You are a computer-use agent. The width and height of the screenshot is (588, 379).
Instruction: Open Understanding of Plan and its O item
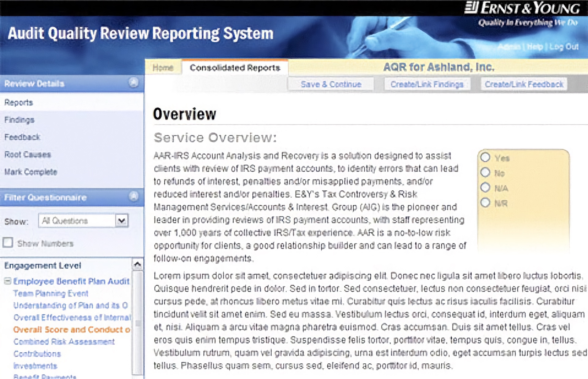click(x=70, y=305)
